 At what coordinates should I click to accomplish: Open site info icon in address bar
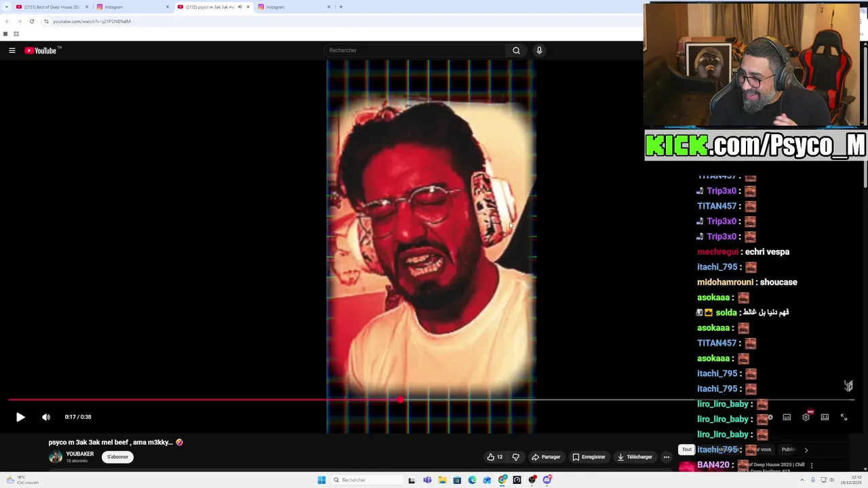[46, 21]
